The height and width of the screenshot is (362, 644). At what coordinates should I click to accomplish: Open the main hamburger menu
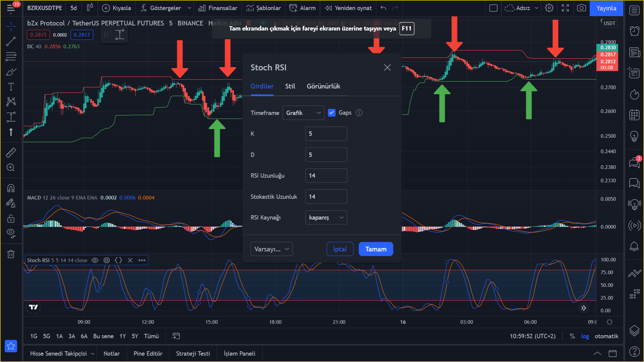(x=11, y=8)
